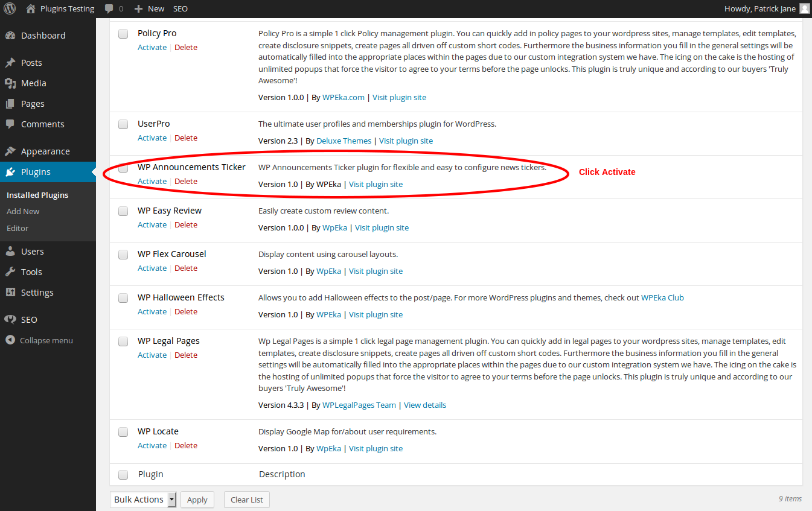The height and width of the screenshot is (511, 812).
Task: Click the Settings sliders icon
Action: (10, 293)
